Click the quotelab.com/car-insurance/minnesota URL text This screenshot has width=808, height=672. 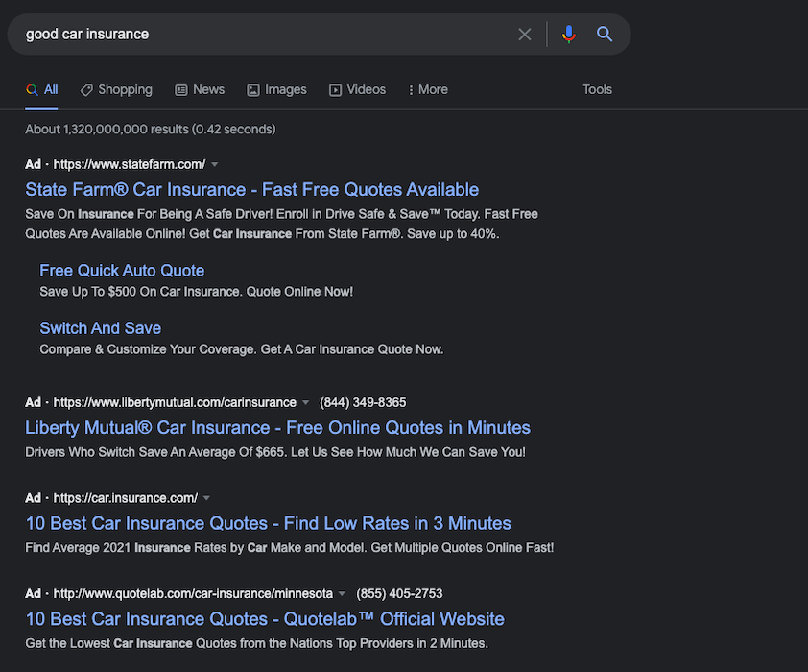[193, 593]
